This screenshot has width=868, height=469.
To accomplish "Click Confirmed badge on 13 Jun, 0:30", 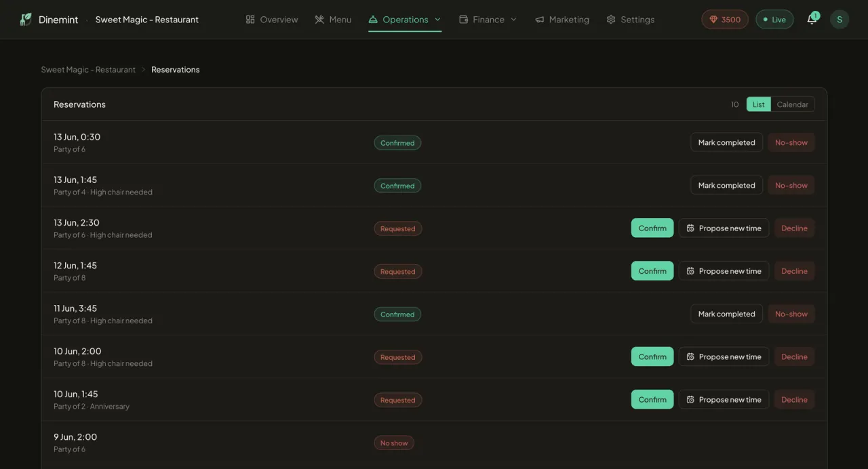I will tap(397, 142).
